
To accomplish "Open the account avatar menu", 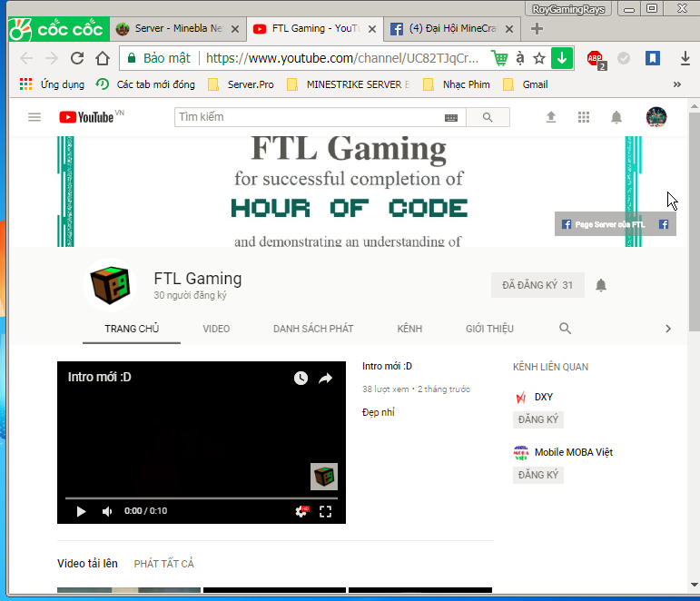I will (656, 117).
